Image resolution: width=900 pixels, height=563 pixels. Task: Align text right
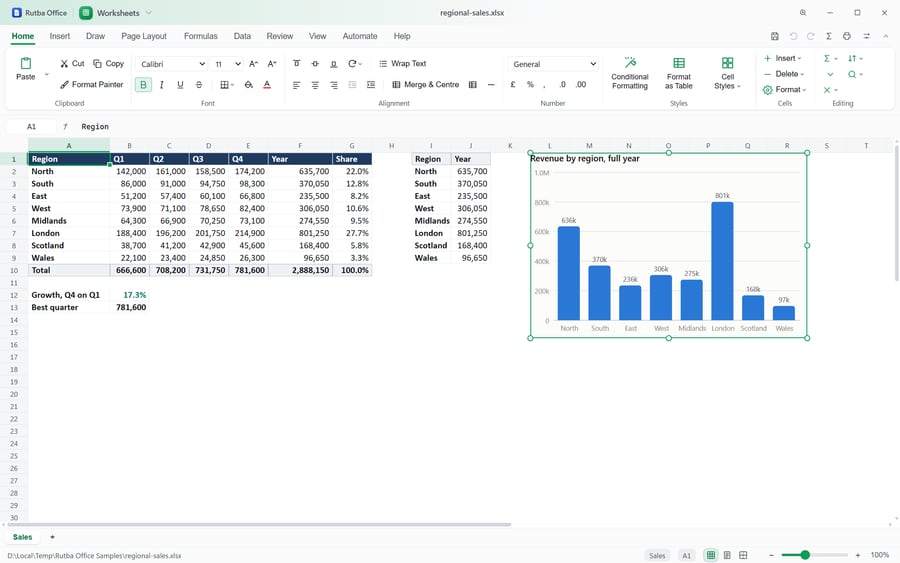pyautogui.click(x=333, y=85)
